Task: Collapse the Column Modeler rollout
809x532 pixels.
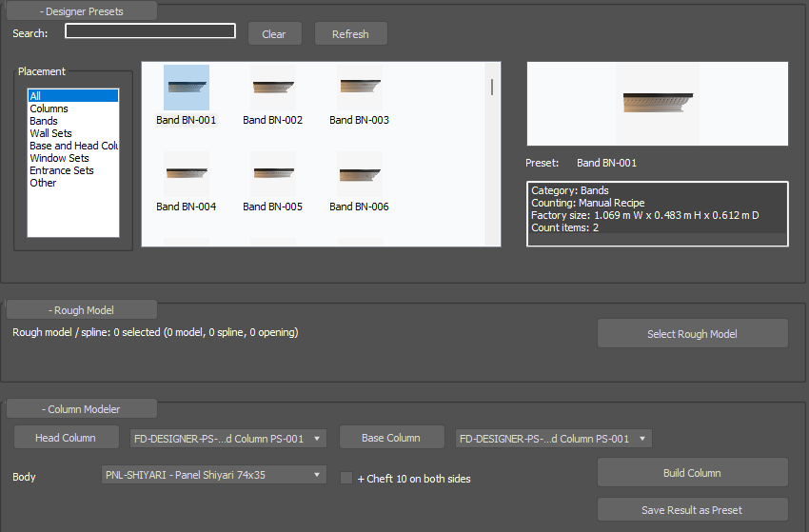Action: [x=82, y=409]
